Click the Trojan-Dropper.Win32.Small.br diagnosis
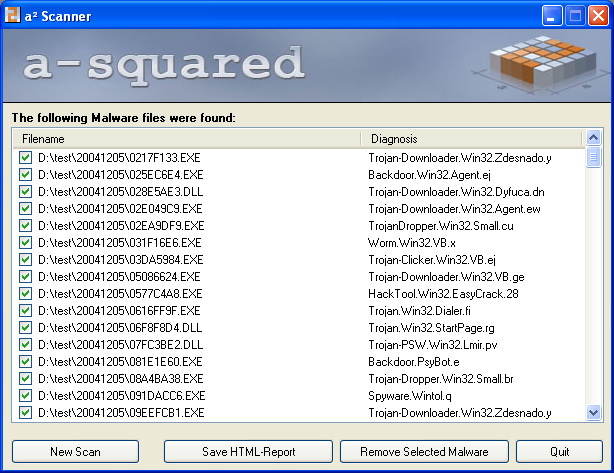This screenshot has width=614, height=473. 441,379
